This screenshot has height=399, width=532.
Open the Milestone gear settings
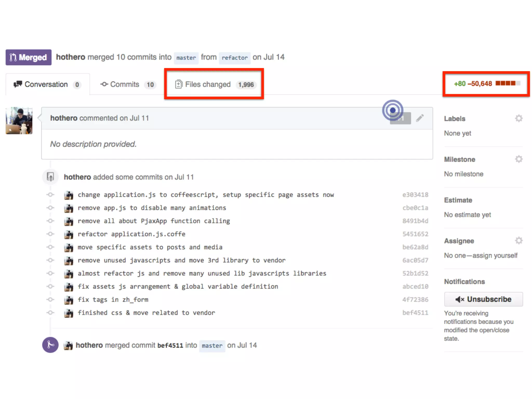click(x=518, y=159)
